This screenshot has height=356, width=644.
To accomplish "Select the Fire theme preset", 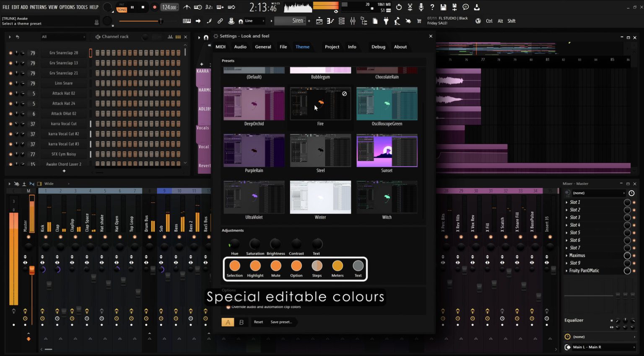I will [320, 104].
